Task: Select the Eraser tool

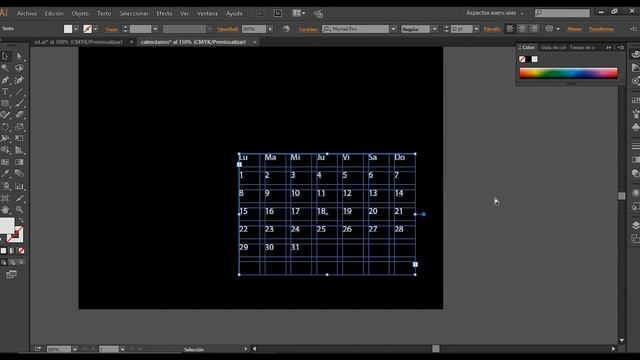Action: click(x=19, y=115)
